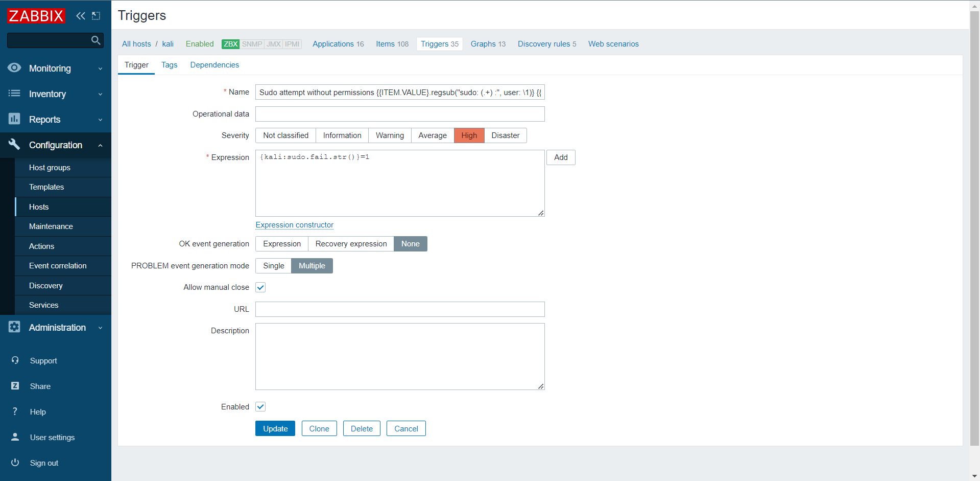Screen dimensions: 980x481
Task: Click the Help question mark icon
Action: click(x=15, y=411)
